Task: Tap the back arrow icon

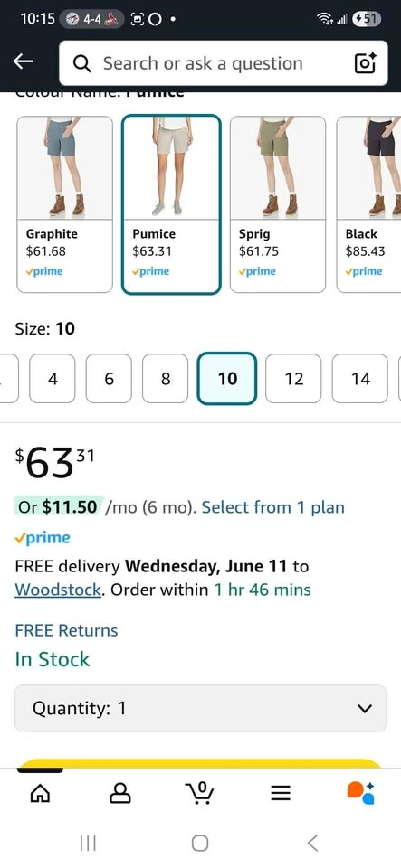Action: pyautogui.click(x=24, y=62)
